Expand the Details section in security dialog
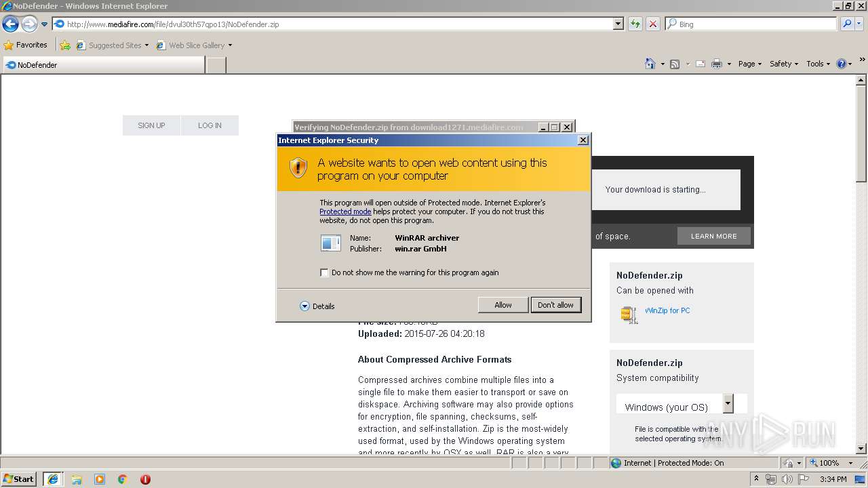Viewport: 868px width, 488px height. 317,306
